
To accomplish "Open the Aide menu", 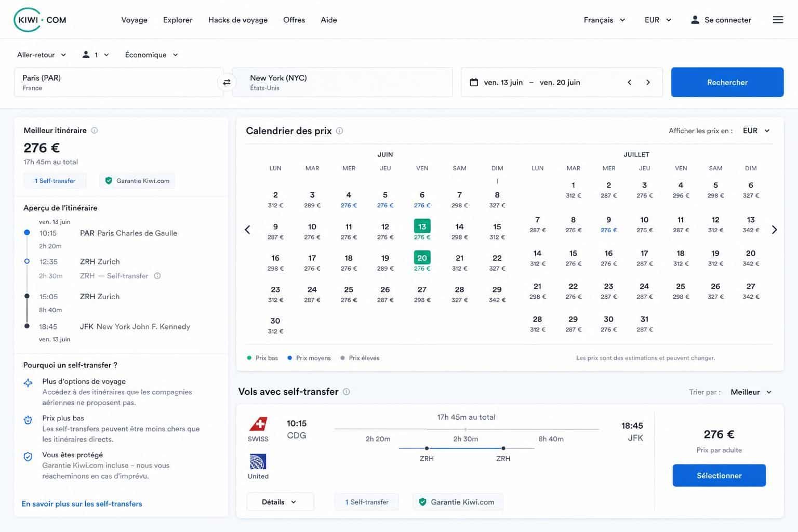I will 329,20.
